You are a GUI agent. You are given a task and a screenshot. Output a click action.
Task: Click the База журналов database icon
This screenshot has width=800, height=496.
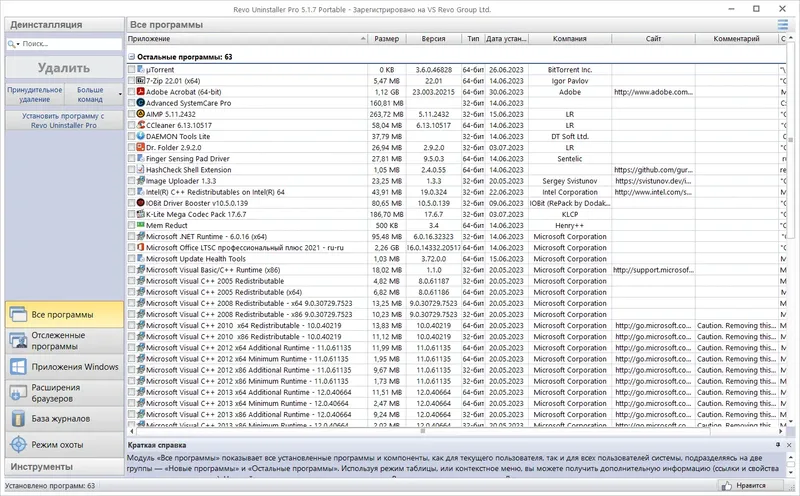[x=18, y=418]
